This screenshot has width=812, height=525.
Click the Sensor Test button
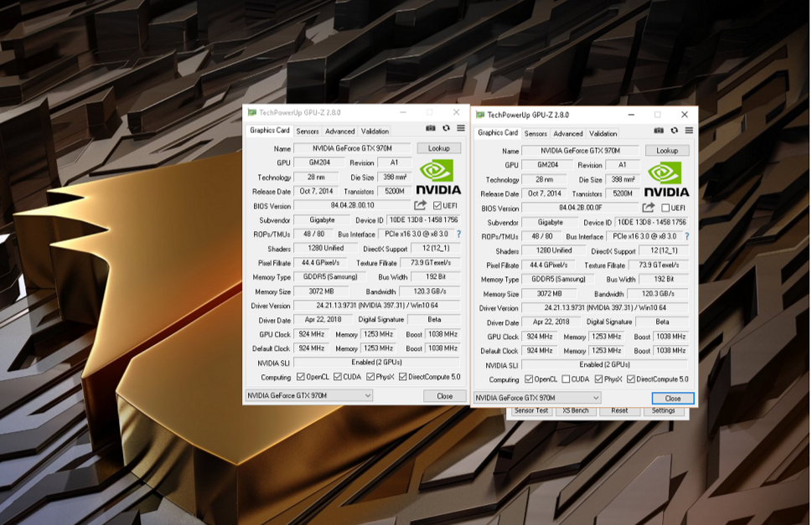530,410
